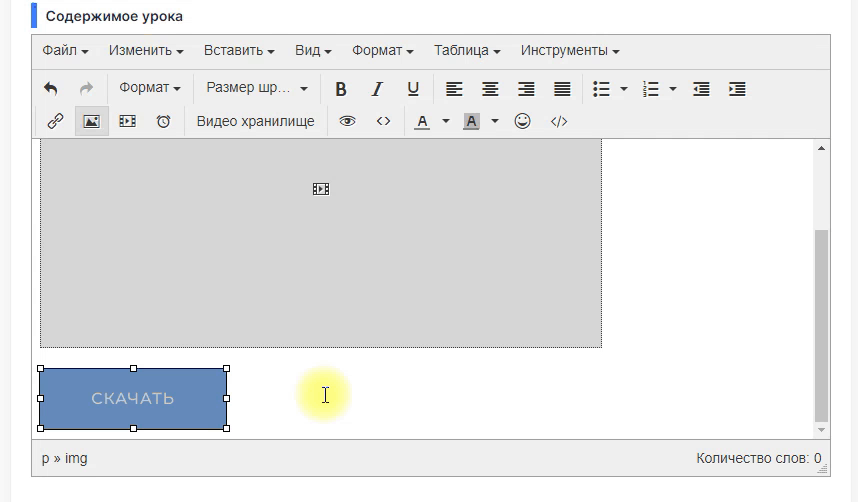This screenshot has width=858, height=502.
Task: Select the gray video placeholder block
Action: coord(321,243)
